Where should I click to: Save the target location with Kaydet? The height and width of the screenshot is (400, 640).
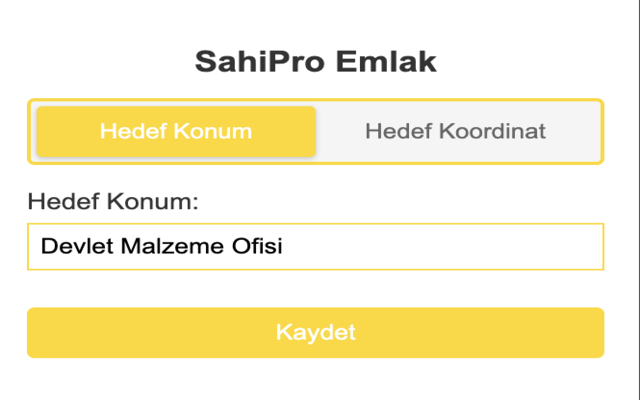[316, 333]
